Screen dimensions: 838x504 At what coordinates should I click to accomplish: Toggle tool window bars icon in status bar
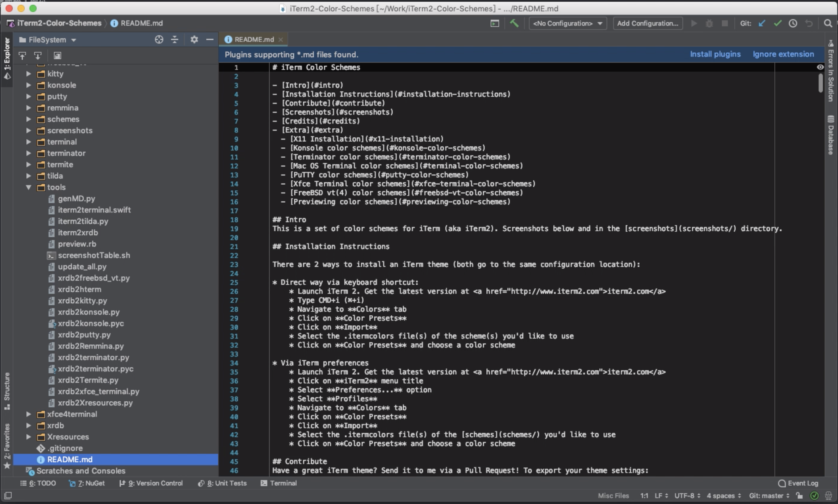[8, 496]
